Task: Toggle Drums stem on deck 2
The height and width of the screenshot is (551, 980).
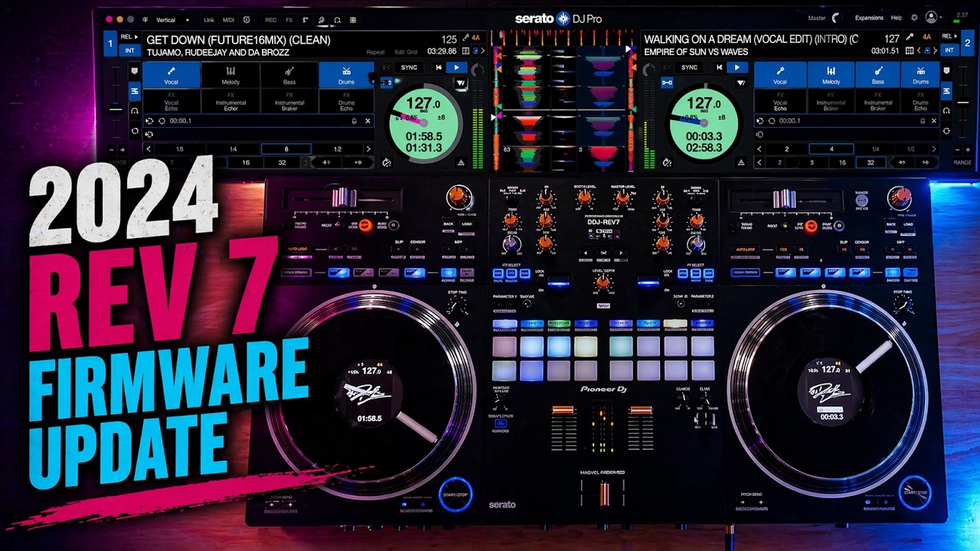Action: click(920, 75)
